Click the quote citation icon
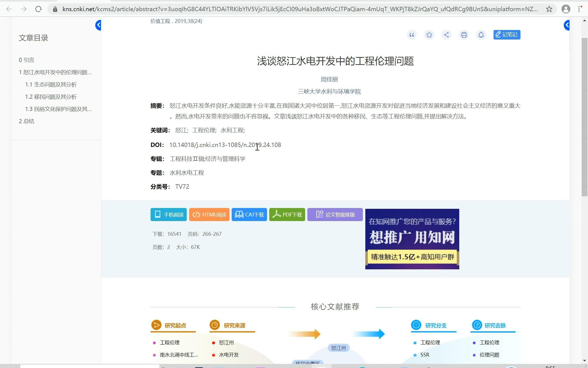This screenshot has height=368, width=588. click(412, 35)
